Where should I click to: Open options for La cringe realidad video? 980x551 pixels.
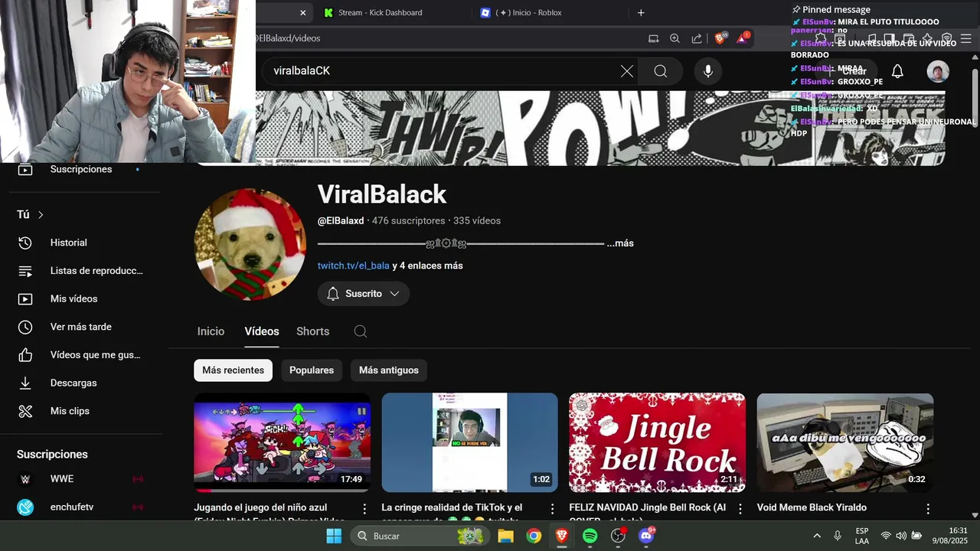pyautogui.click(x=552, y=509)
